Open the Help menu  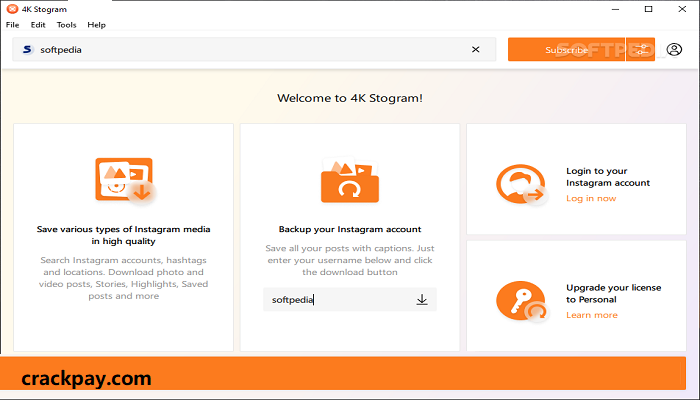pyautogui.click(x=96, y=25)
